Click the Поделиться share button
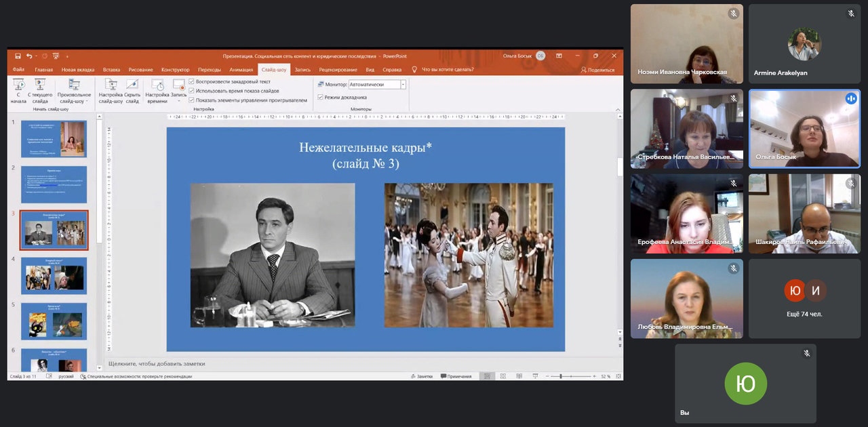 point(597,70)
